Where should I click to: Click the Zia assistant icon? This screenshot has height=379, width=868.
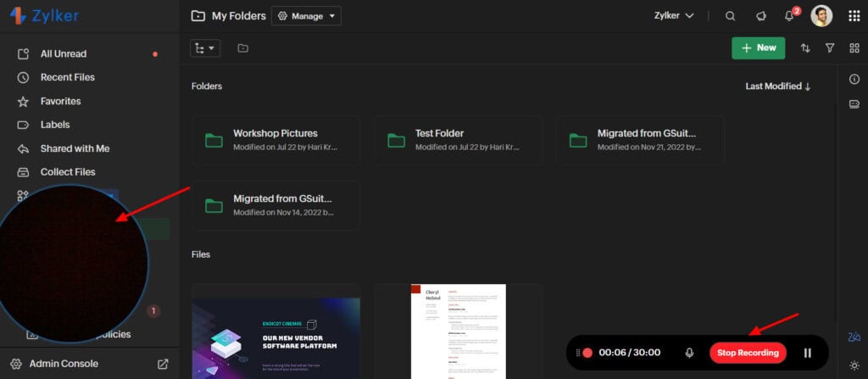(854, 337)
